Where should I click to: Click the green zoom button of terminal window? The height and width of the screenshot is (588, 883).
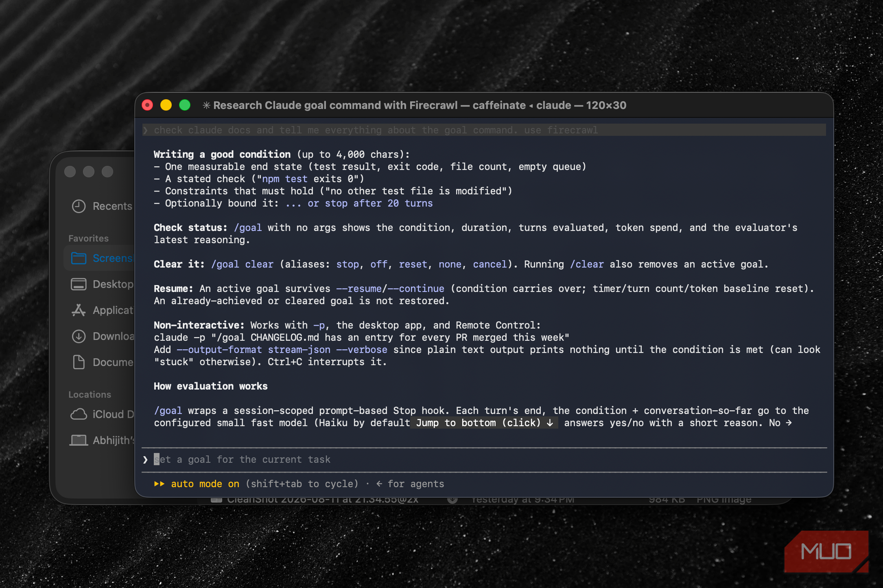[x=185, y=105]
